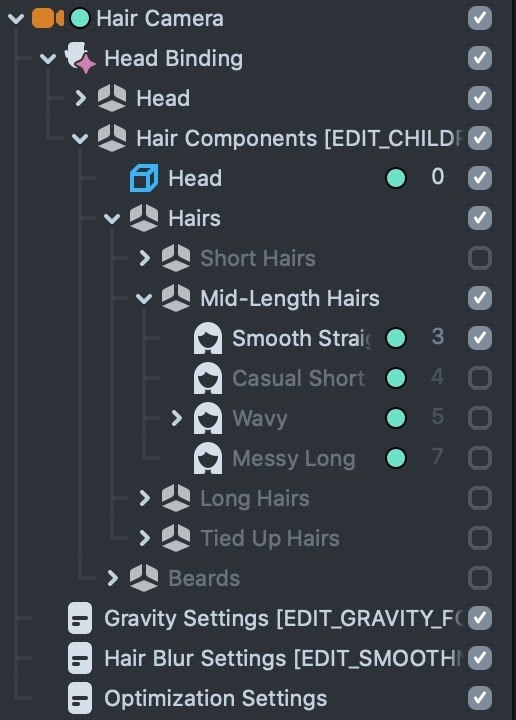This screenshot has width=516, height=720.
Task: Enable the Short Hairs checkbox
Action: [480, 258]
